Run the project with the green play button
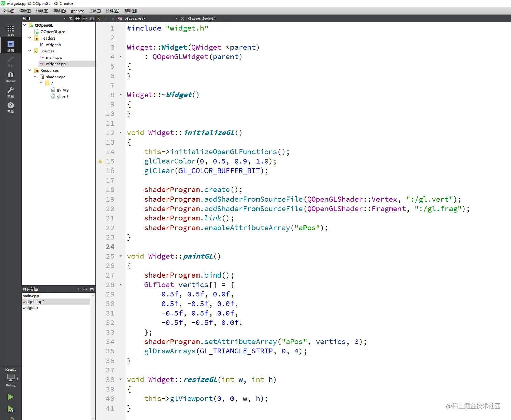Screen dimensions: 511x420 [x=10, y=397]
